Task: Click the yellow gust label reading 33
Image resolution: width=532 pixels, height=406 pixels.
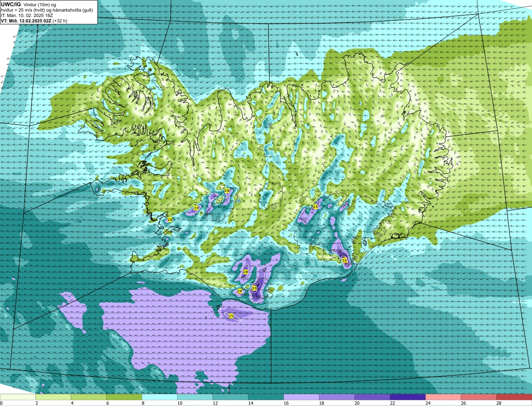Action: point(196,208)
